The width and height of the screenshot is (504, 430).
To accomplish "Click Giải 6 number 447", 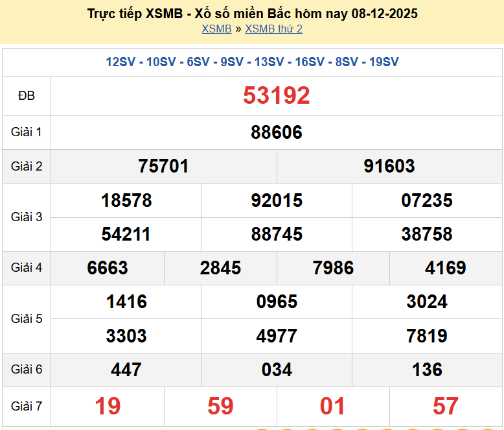I will click(126, 370).
